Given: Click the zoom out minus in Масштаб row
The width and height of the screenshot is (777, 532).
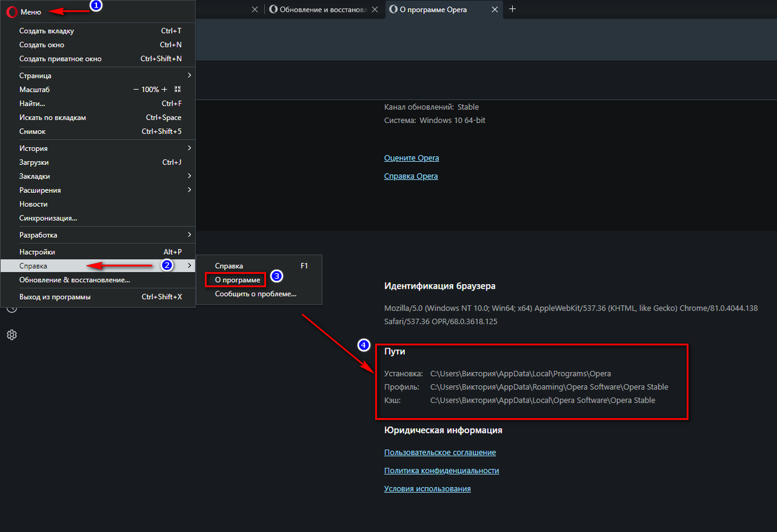Looking at the screenshot, I should coord(136,89).
